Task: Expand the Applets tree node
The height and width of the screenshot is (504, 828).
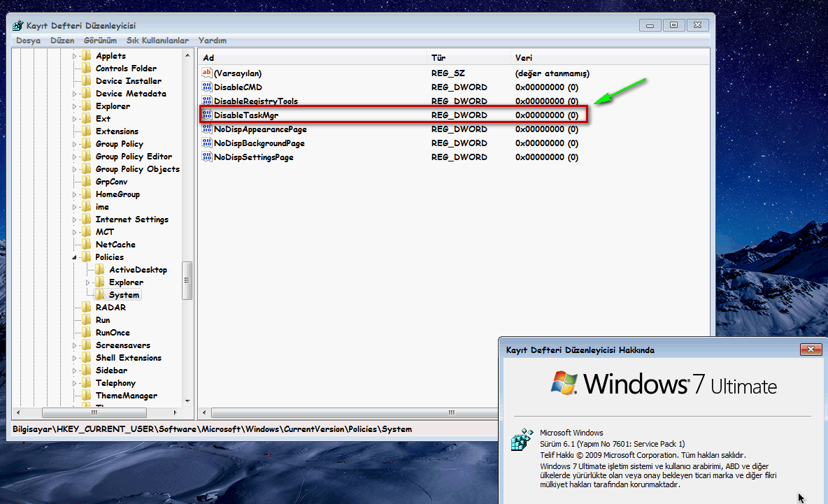Action: (x=74, y=56)
